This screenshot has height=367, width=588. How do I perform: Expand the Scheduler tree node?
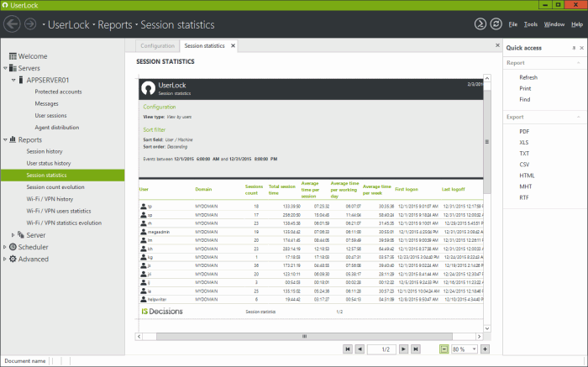point(5,247)
